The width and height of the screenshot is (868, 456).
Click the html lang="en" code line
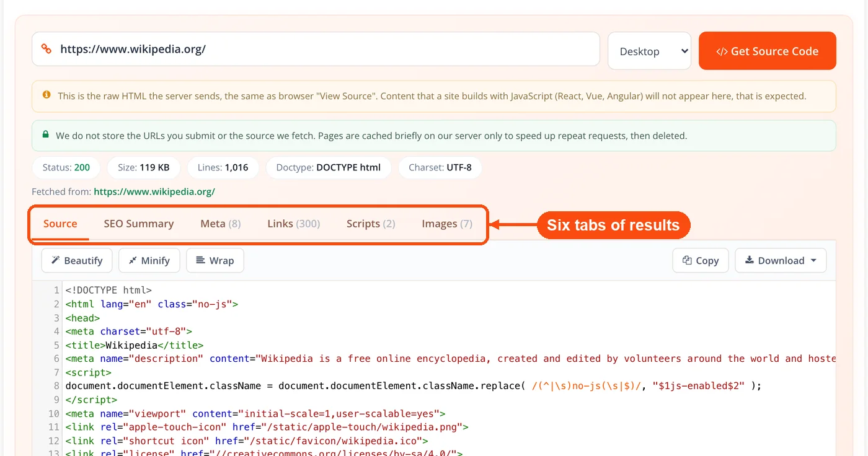152,304
